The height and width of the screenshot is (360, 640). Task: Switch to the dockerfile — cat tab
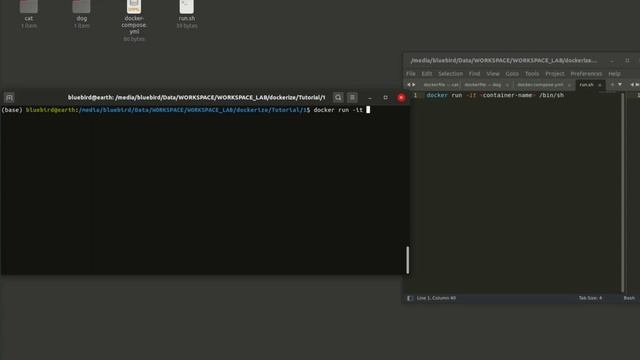[441, 85]
